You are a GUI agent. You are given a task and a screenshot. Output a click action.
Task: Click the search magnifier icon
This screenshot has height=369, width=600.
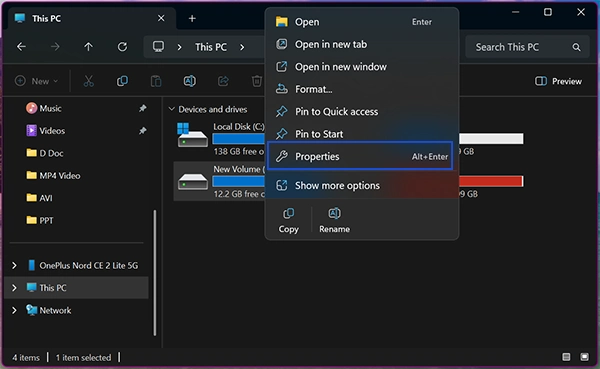(x=576, y=47)
